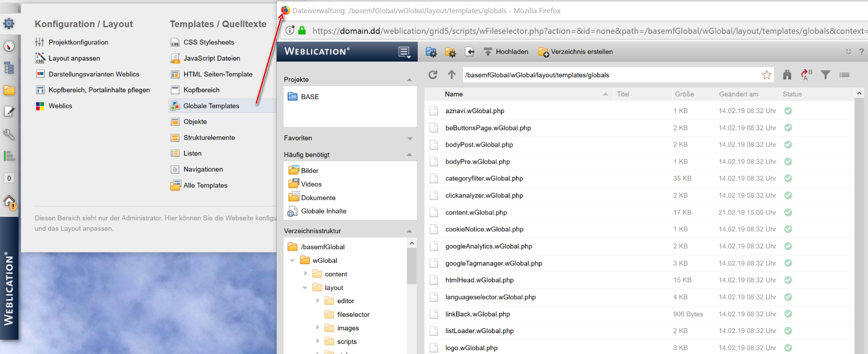Expand the content folder tree arrow

pos(305,273)
